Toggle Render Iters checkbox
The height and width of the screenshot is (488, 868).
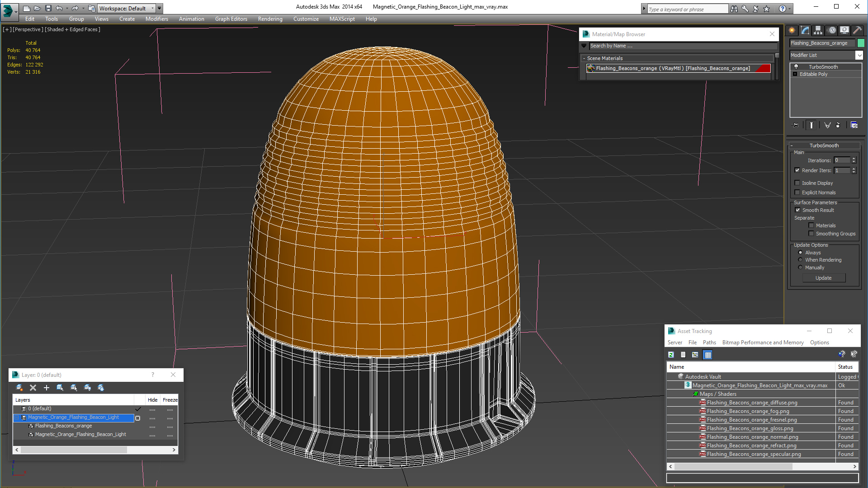pos(797,170)
